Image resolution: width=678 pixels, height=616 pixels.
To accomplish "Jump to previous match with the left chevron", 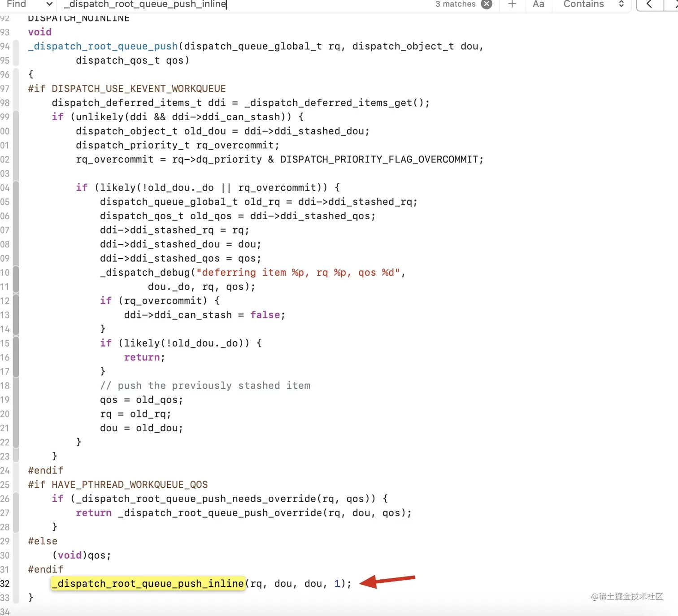I will [x=649, y=4].
